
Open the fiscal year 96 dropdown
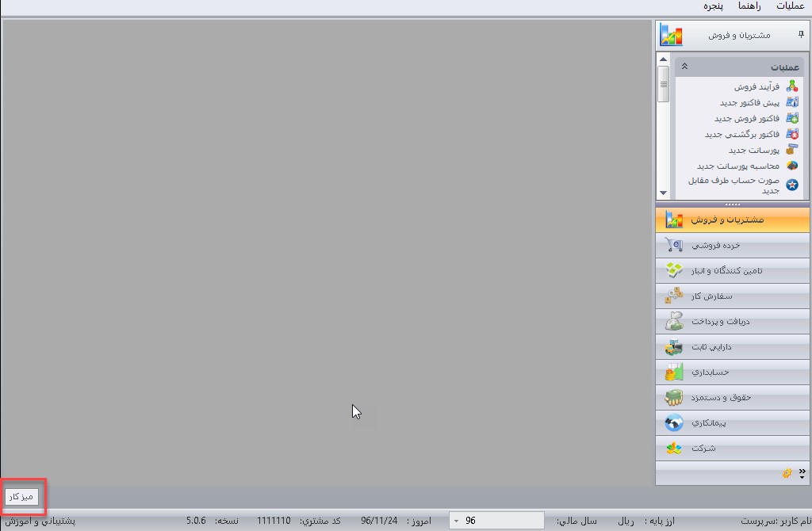tap(457, 521)
